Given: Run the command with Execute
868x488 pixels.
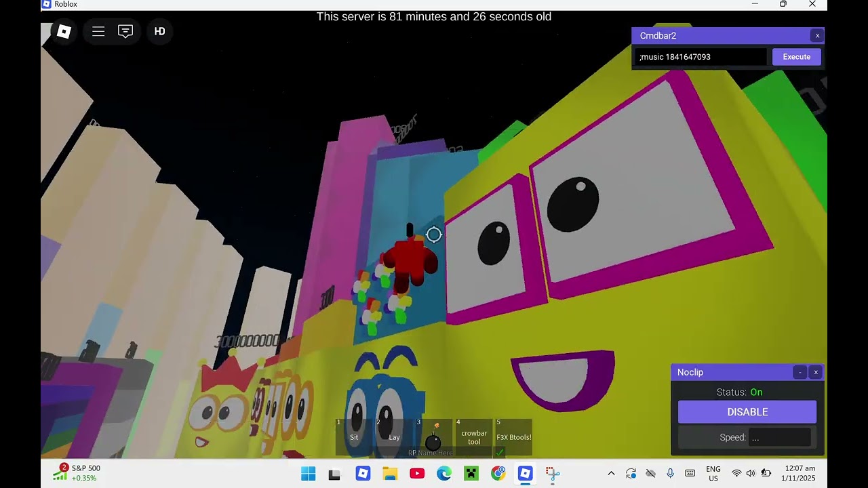Looking at the screenshot, I should (797, 57).
